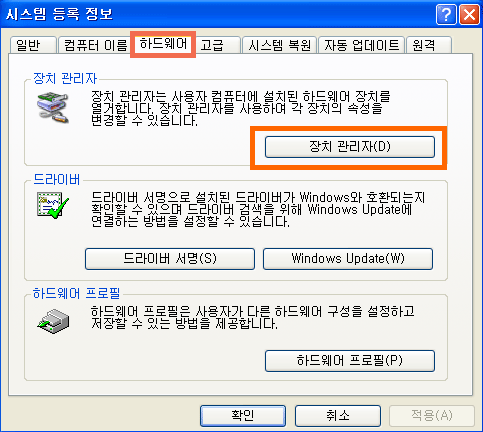Click the driver signing checkmark icon

pos(53,205)
